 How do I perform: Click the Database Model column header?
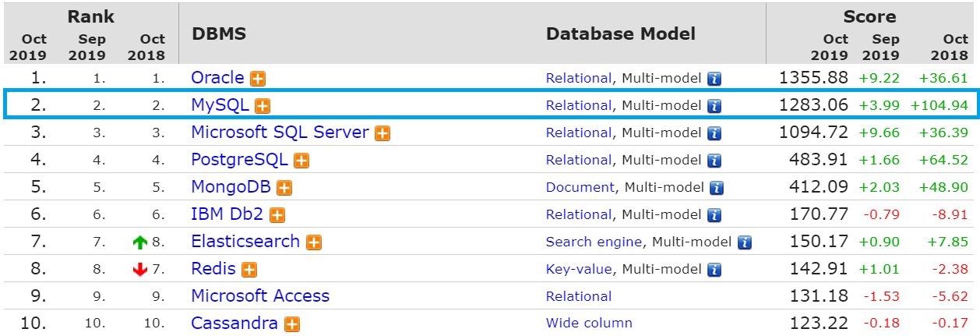click(x=621, y=34)
